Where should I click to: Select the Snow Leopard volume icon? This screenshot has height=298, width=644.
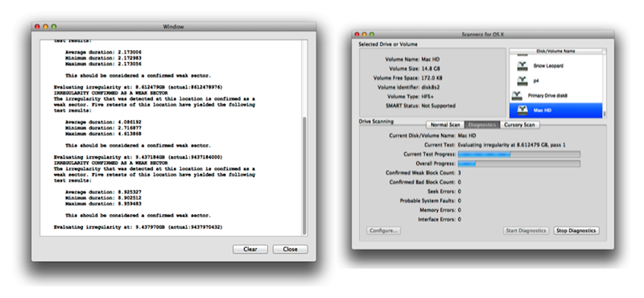pos(522,66)
